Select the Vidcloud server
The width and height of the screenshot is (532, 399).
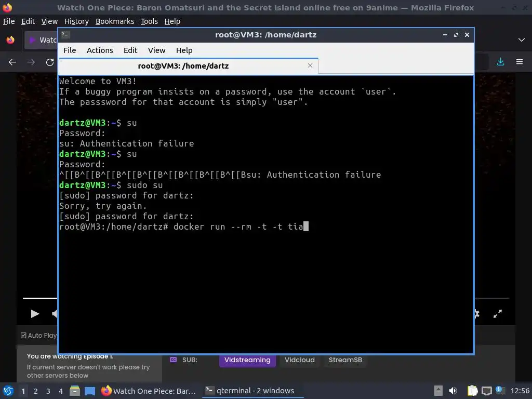click(300, 360)
